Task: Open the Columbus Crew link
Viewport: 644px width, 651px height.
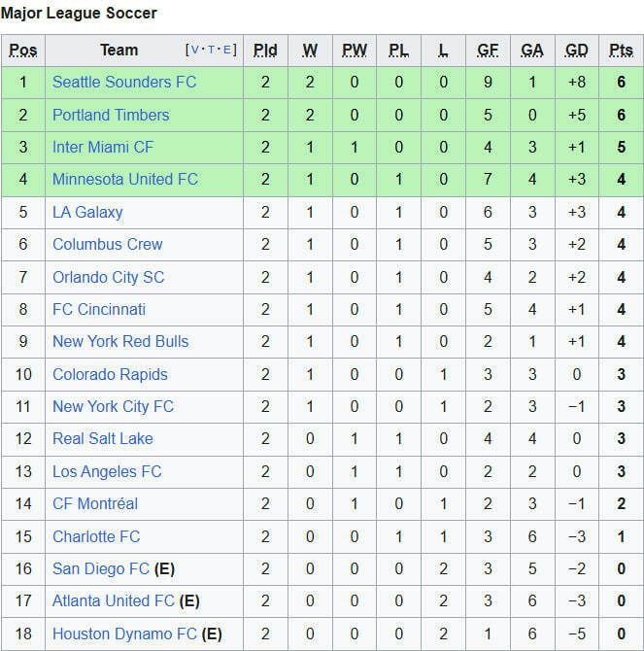Action: pyautogui.click(x=108, y=244)
